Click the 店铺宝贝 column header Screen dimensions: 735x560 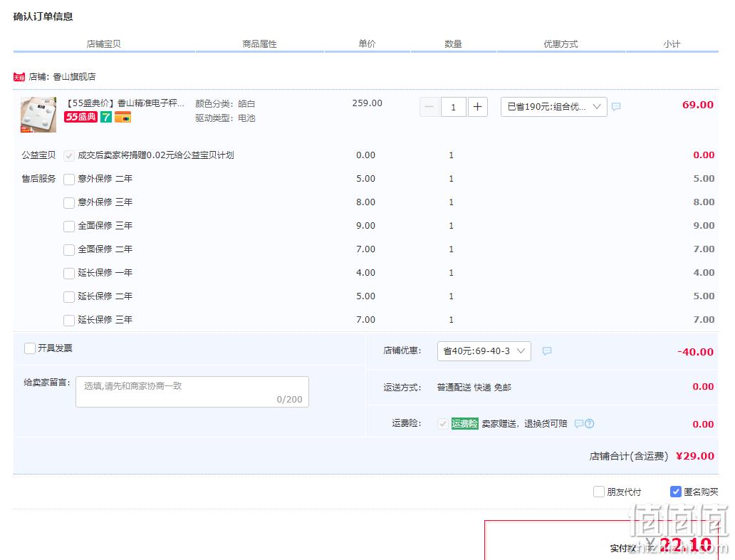point(103,44)
